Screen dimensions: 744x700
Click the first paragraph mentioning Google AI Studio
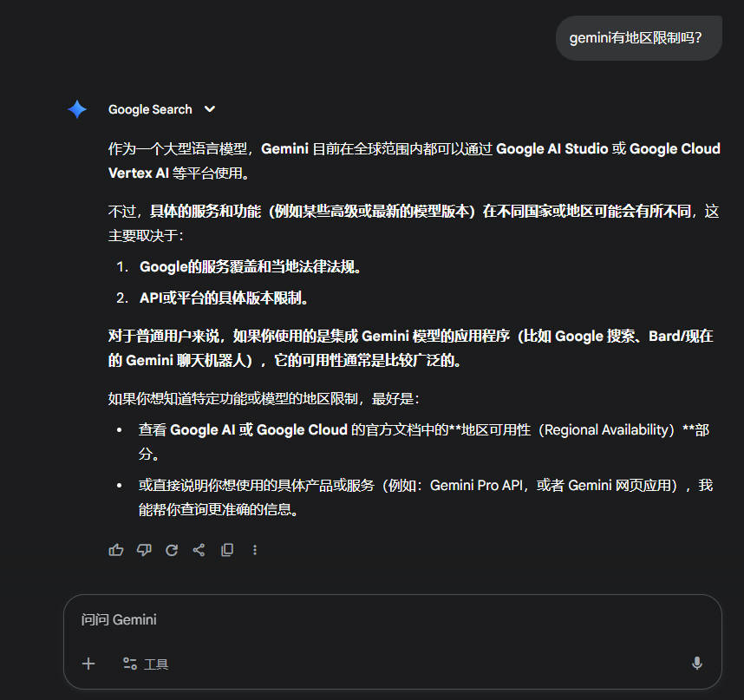point(414,160)
